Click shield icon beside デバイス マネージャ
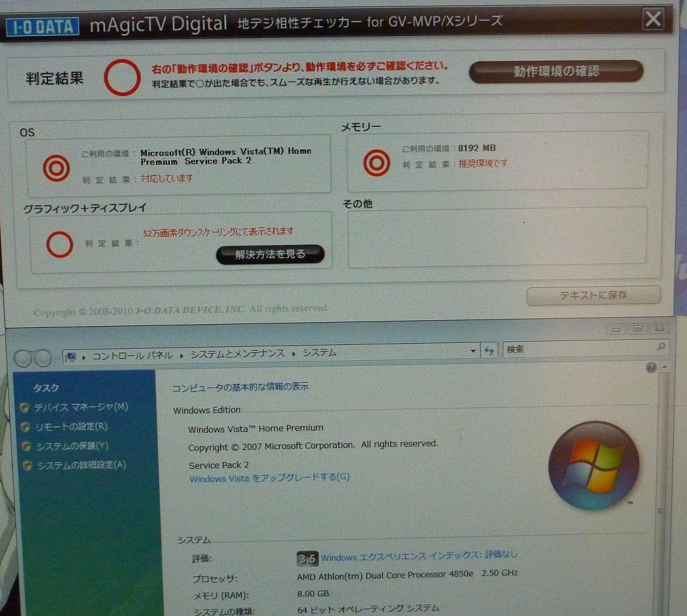Image resolution: width=687 pixels, height=616 pixels. [x=25, y=408]
